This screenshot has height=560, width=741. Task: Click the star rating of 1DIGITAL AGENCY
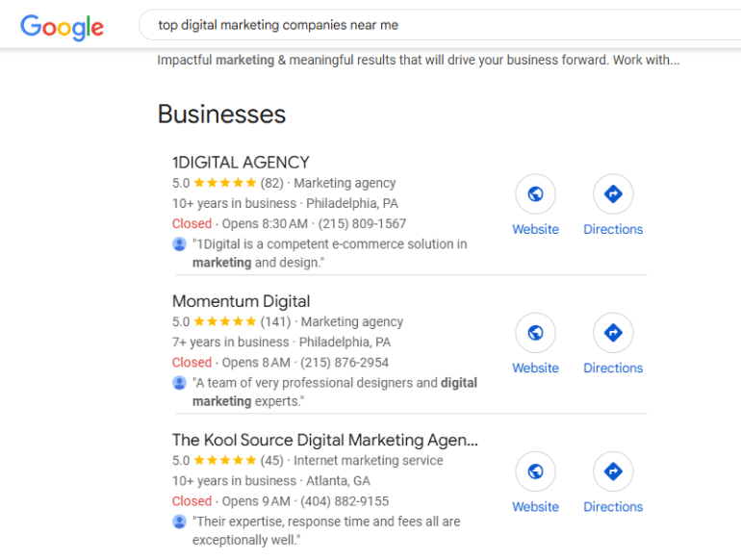[x=225, y=183]
